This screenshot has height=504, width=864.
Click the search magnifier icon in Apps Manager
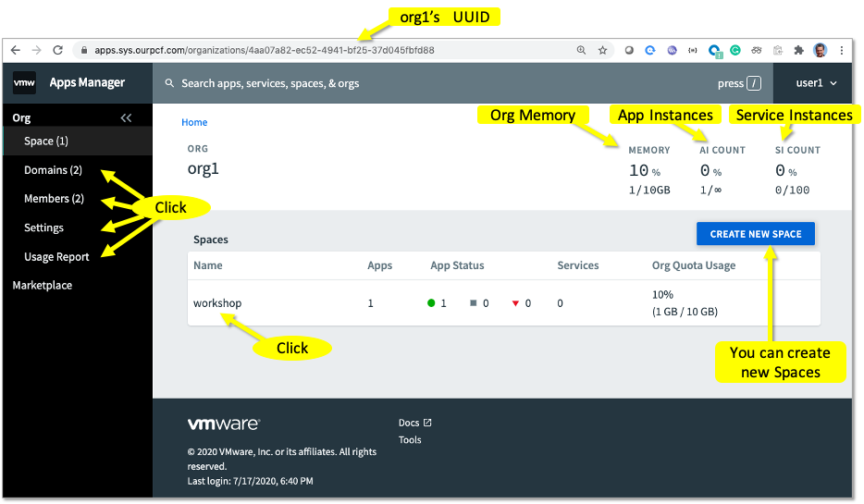[169, 83]
